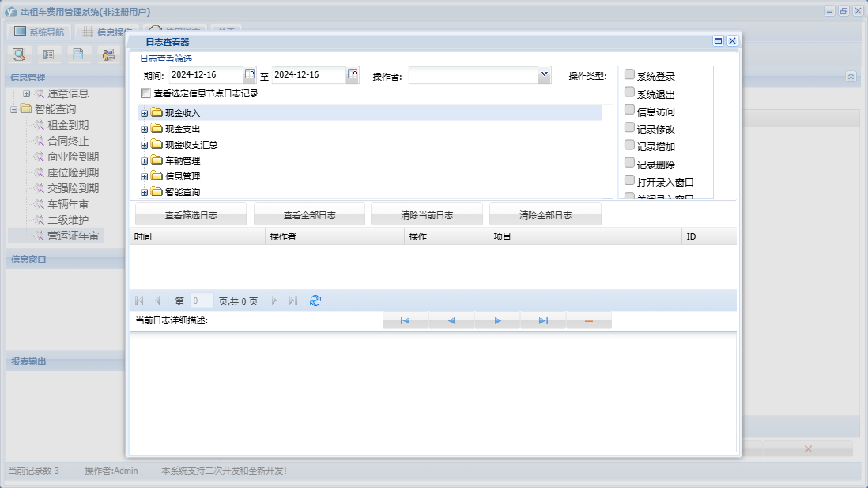Open the start date calendar picker

[x=250, y=74]
